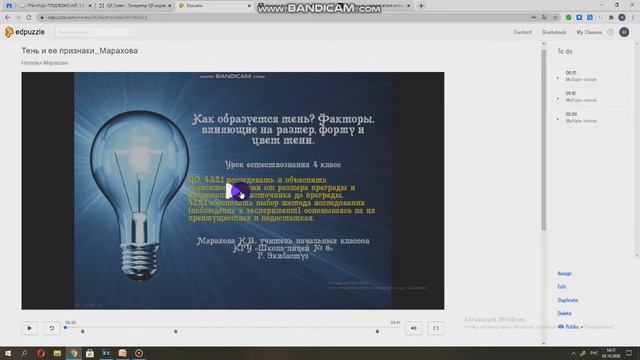Click the large play button on video

coord(238,191)
